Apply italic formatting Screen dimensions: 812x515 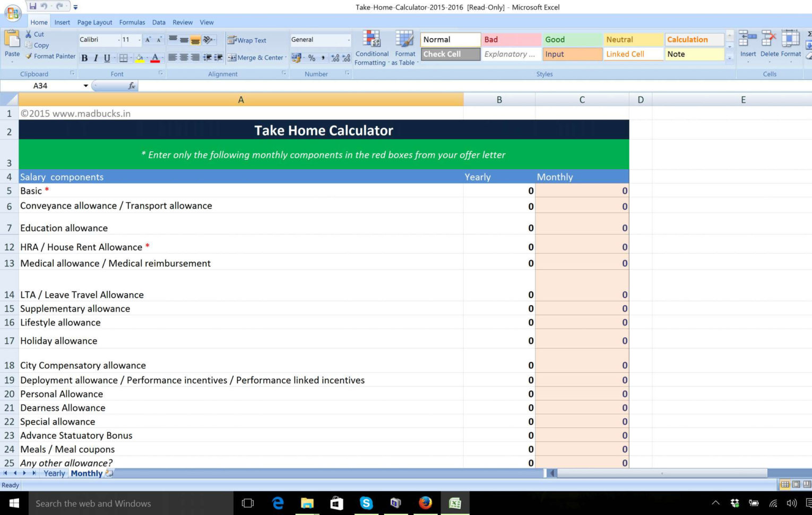click(96, 57)
